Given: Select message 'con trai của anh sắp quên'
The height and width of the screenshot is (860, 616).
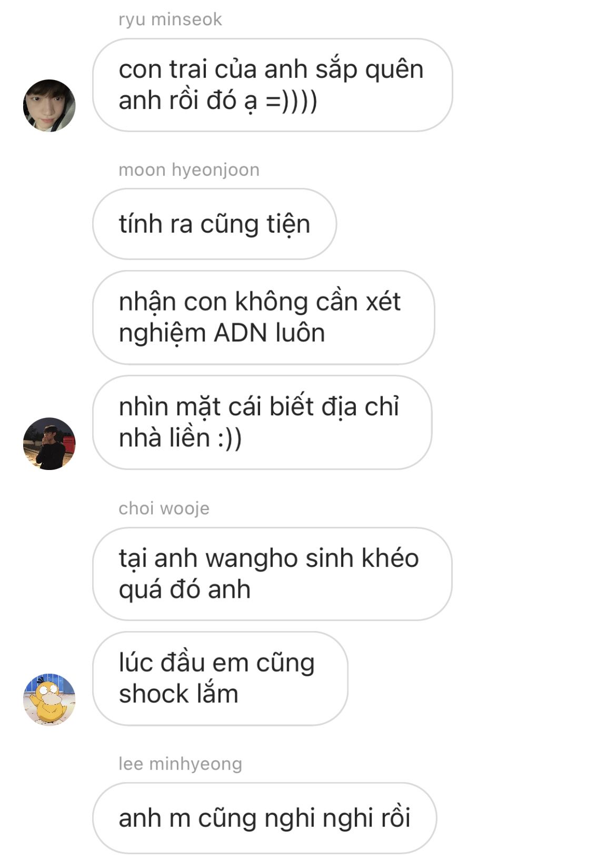Looking at the screenshot, I should 273,85.
